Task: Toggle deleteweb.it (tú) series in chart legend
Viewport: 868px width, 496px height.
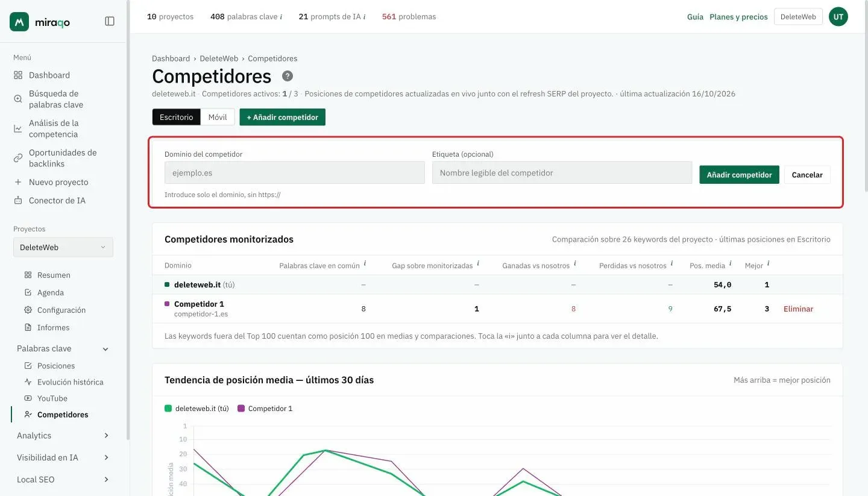Action: click(197, 409)
